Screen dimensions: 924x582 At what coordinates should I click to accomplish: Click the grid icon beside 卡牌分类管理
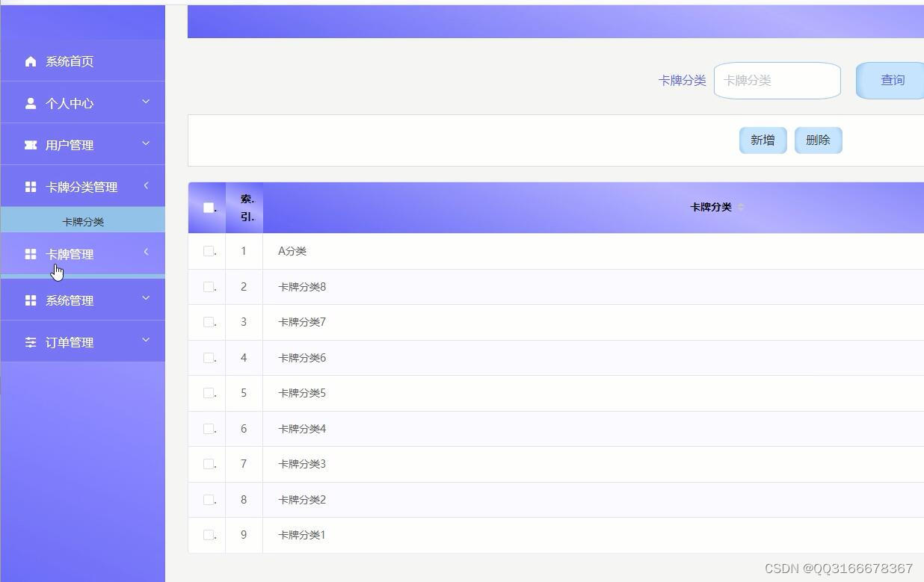pyautogui.click(x=30, y=186)
